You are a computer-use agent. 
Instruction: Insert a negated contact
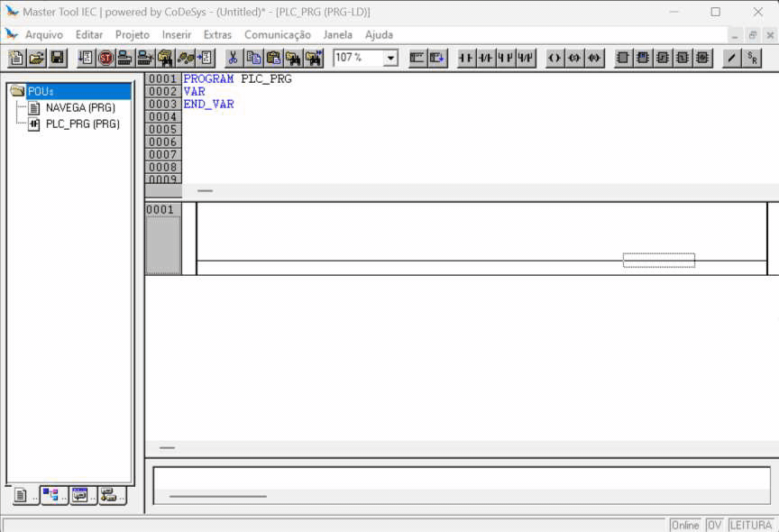pyautogui.click(x=485, y=58)
